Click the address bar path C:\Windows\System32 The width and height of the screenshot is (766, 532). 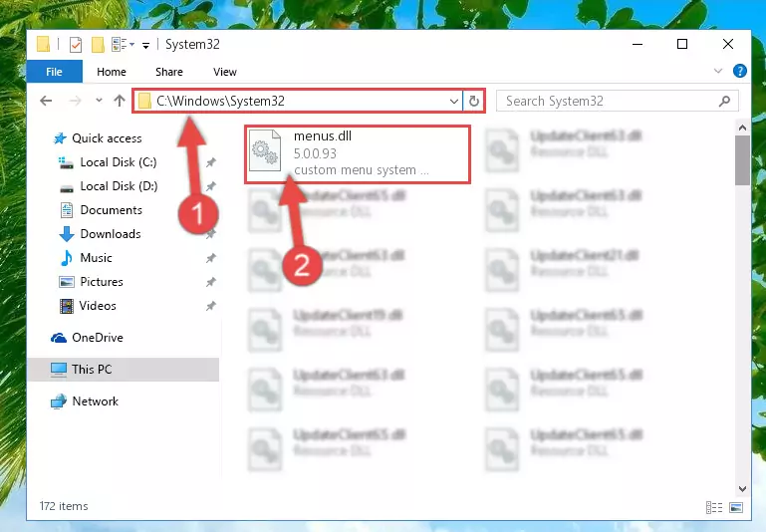(x=220, y=101)
